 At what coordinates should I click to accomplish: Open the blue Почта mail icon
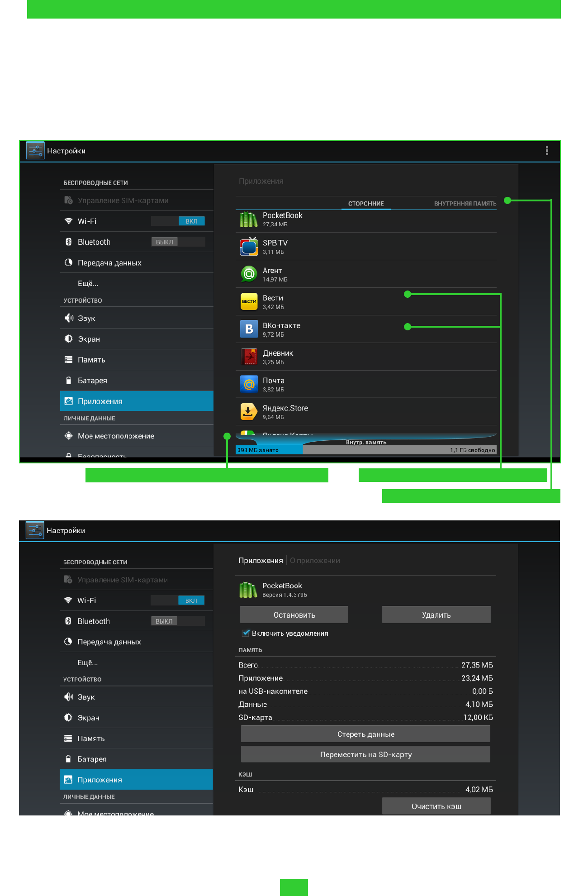point(249,384)
